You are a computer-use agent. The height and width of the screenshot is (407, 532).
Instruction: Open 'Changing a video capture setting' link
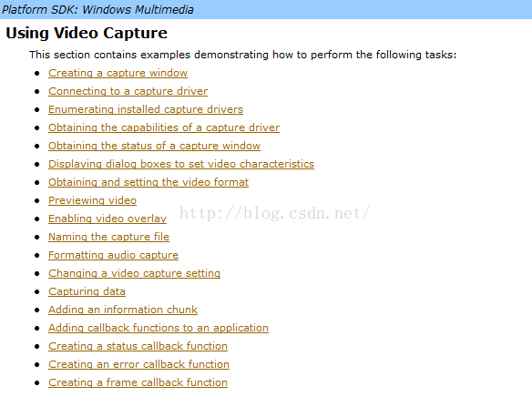134,273
